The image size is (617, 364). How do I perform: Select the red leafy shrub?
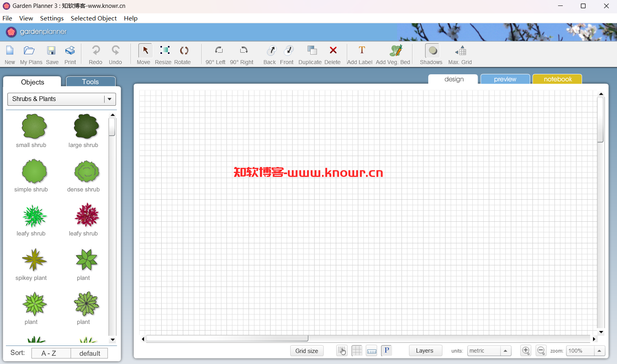(x=87, y=215)
